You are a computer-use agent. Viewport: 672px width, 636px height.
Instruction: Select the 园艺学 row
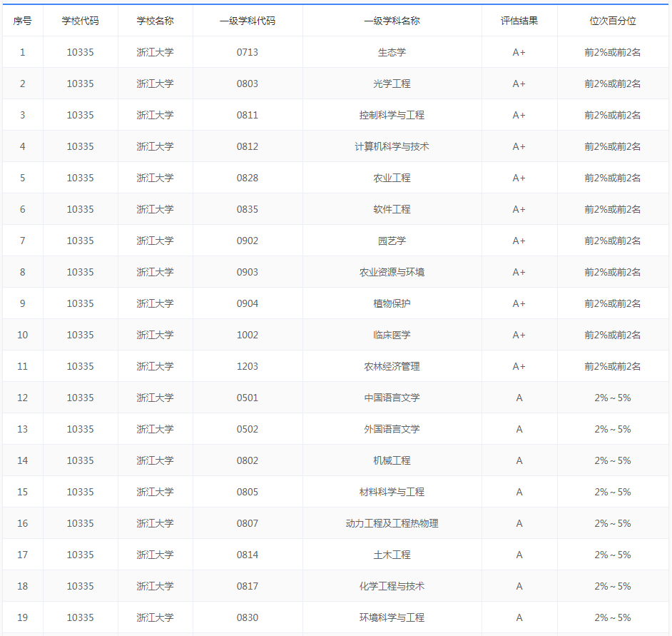coord(335,241)
